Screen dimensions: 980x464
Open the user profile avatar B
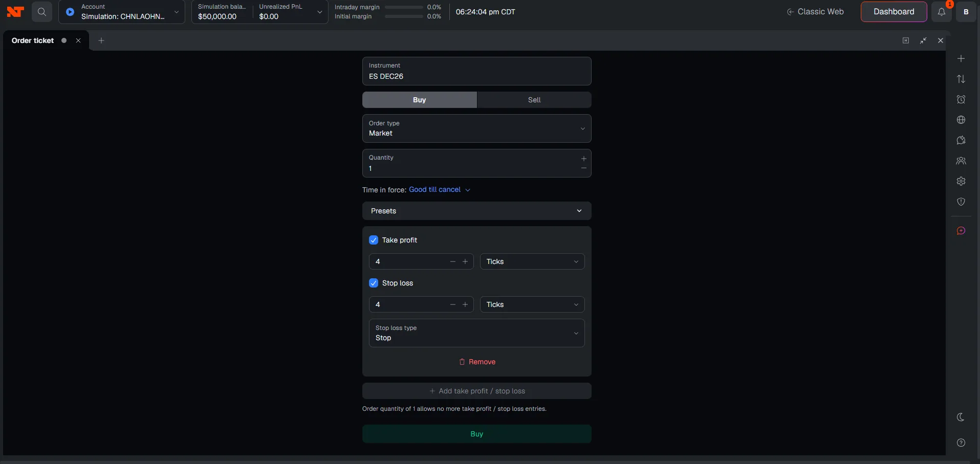966,12
